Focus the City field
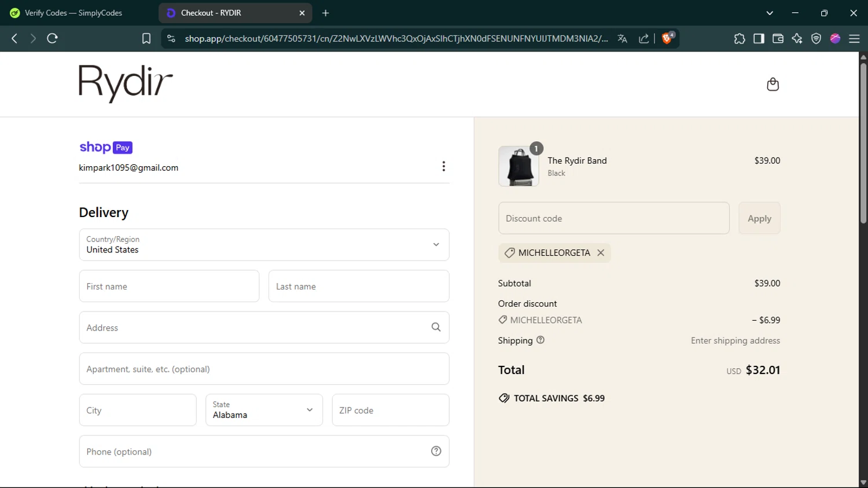Viewport: 868px width, 488px height. coord(138,410)
